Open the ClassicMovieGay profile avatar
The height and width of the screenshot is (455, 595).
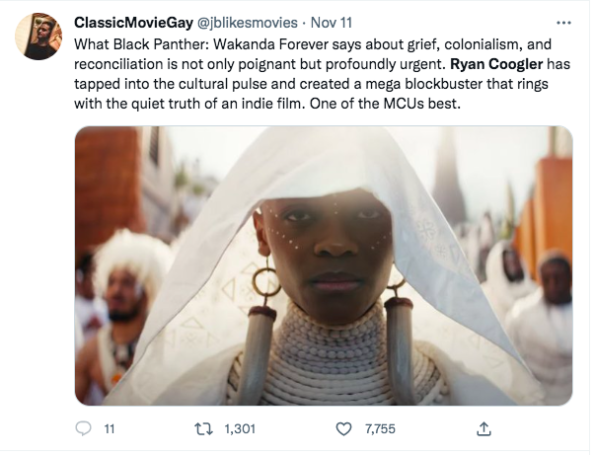[x=38, y=36]
